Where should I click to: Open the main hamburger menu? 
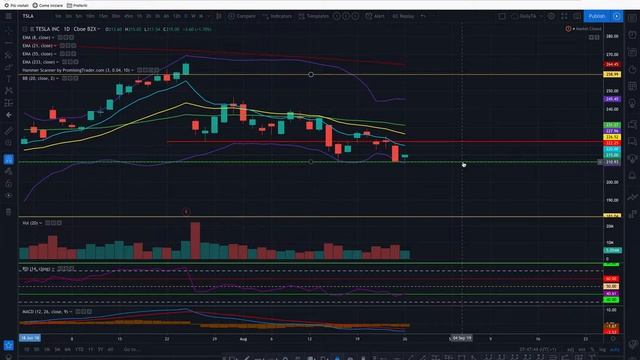9,16
